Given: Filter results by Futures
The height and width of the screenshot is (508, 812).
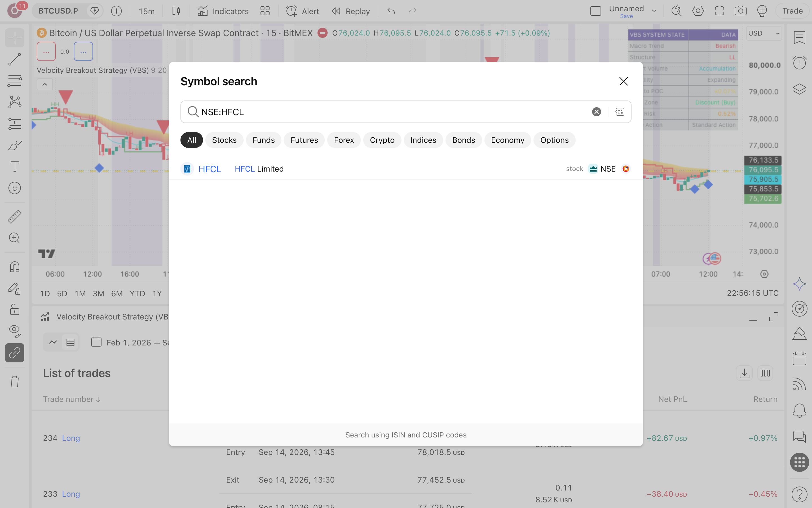Looking at the screenshot, I should point(304,140).
